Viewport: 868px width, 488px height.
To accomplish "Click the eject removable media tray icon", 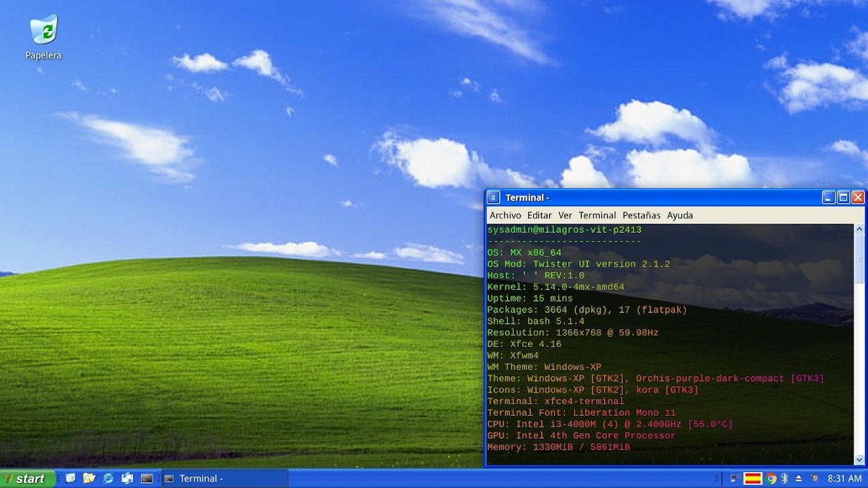I will click(x=799, y=478).
